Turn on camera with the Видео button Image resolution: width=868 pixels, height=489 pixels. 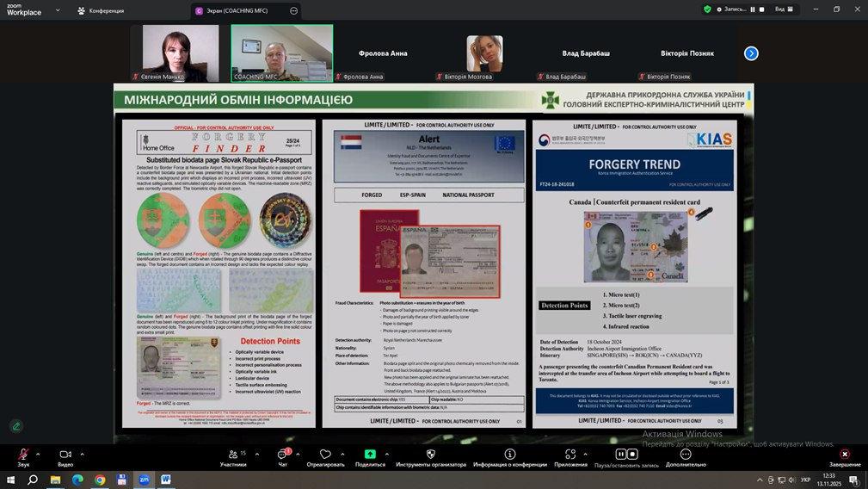click(65, 455)
